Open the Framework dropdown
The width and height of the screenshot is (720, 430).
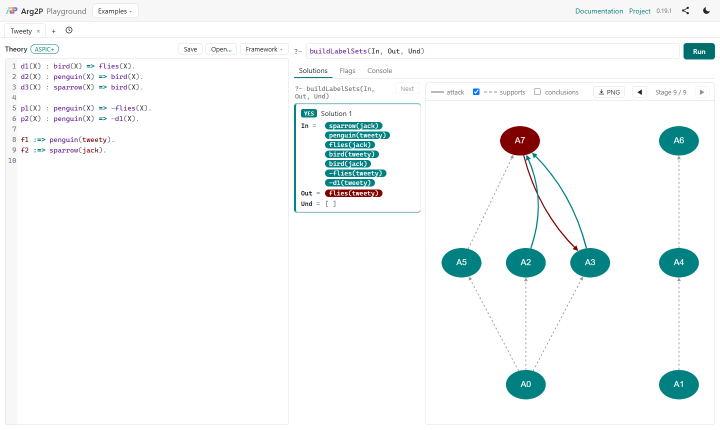click(264, 49)
